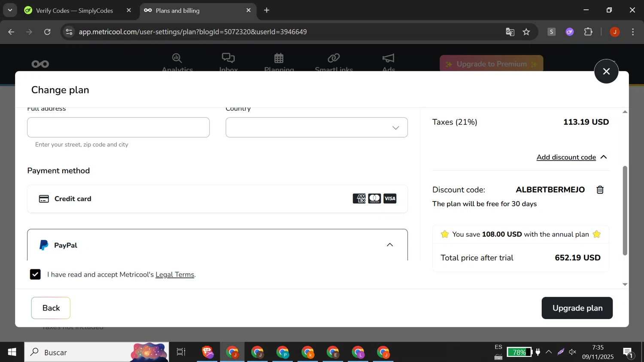Confirm with Upgrade plan button
This screenshot has width=644, height=362.
577,308
